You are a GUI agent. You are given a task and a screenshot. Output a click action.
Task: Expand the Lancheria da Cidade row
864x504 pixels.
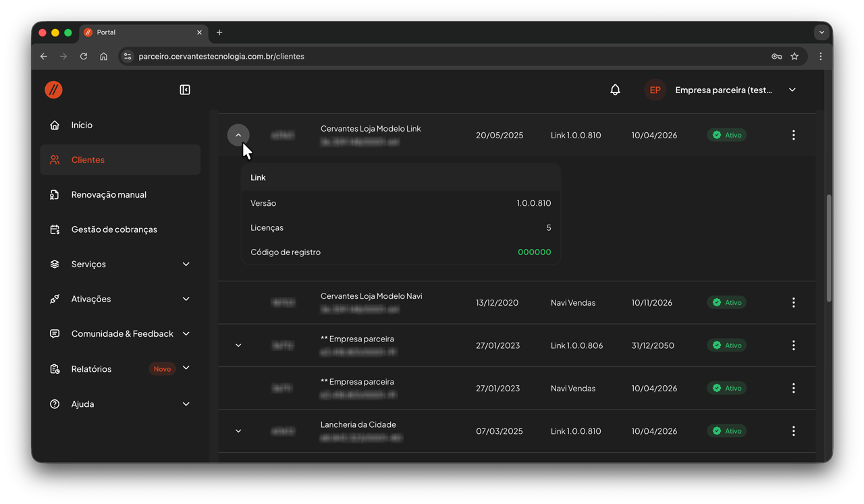(x=238, y=431)
